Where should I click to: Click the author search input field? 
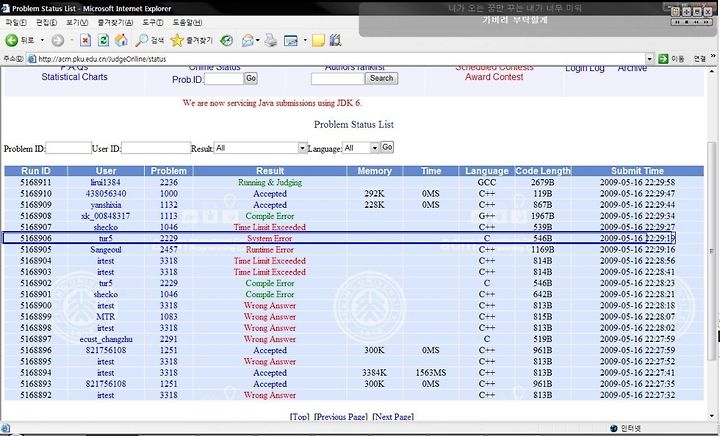pyautogui.click(x=338, y=79)
